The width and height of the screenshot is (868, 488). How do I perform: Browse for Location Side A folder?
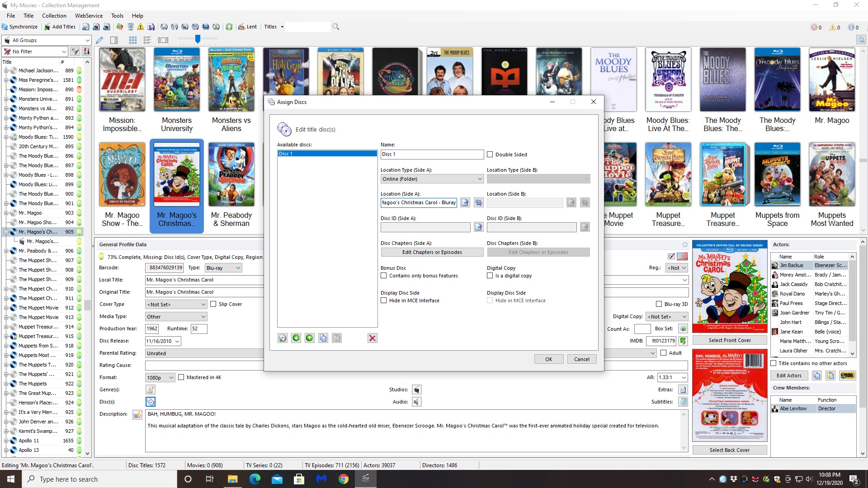click(465, 202)
